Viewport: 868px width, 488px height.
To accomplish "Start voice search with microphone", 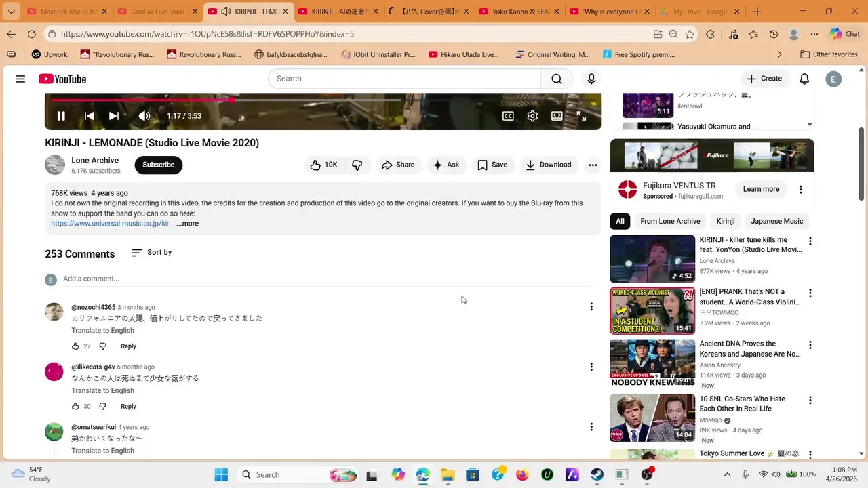I will [x=591, y=79].
